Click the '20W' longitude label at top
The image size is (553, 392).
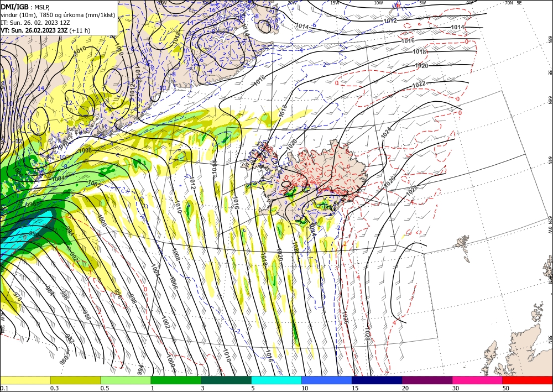pyautogui.click(x=291, y=3)
